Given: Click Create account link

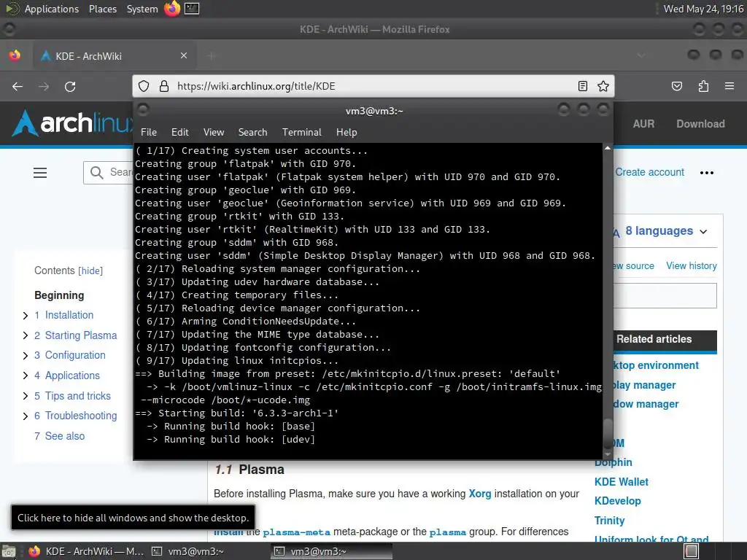Looking at the screenshot, I should click(x=649, y=172).
